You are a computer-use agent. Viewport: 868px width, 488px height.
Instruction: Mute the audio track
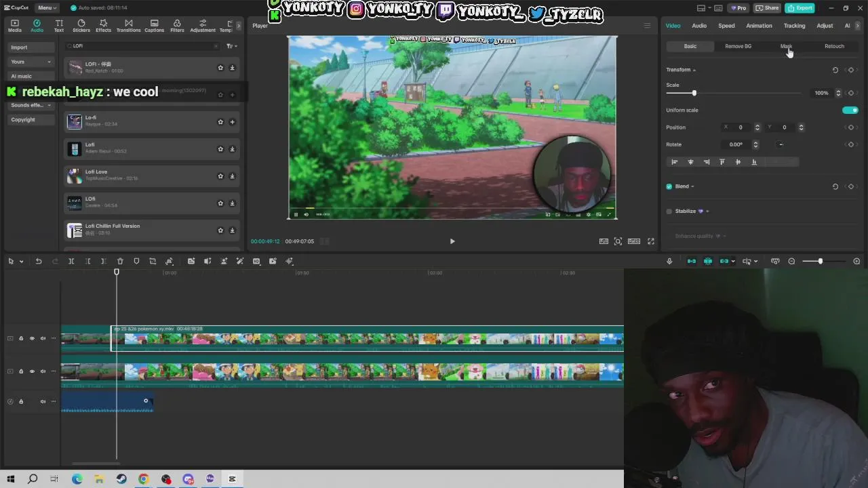coord(43,401)
